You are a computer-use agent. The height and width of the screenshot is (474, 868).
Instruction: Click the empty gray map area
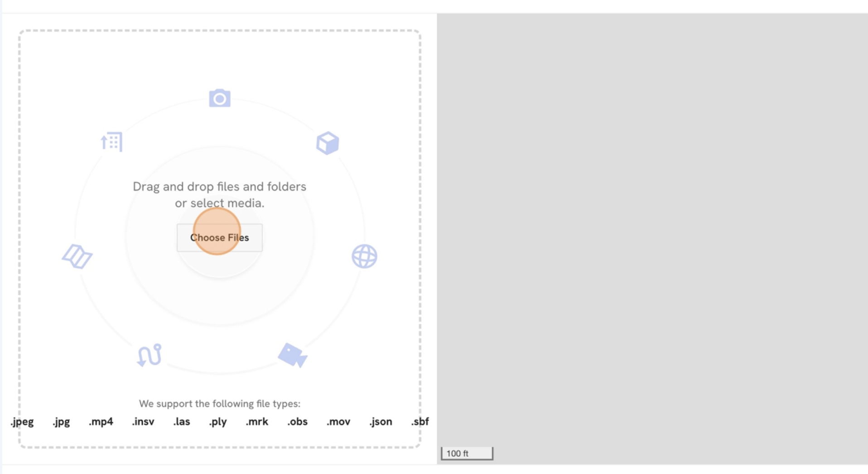652,227
